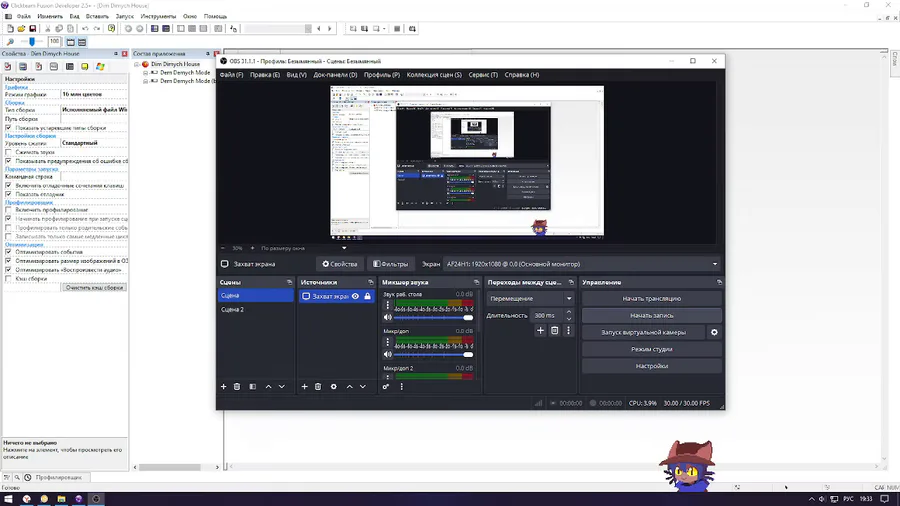Click New file icon in Fusion toolbar

coord(10,29)
